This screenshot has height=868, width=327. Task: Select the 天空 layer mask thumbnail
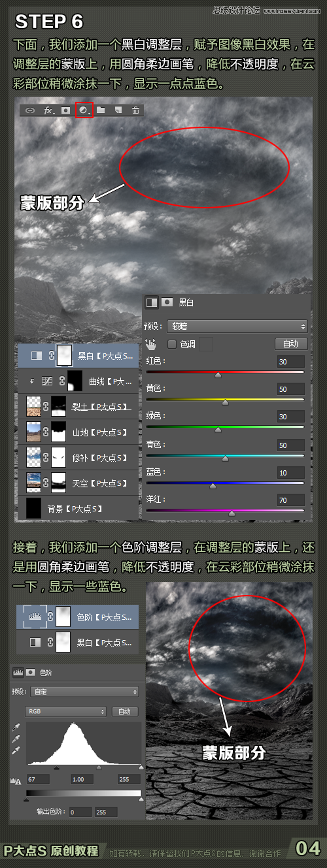60,483
